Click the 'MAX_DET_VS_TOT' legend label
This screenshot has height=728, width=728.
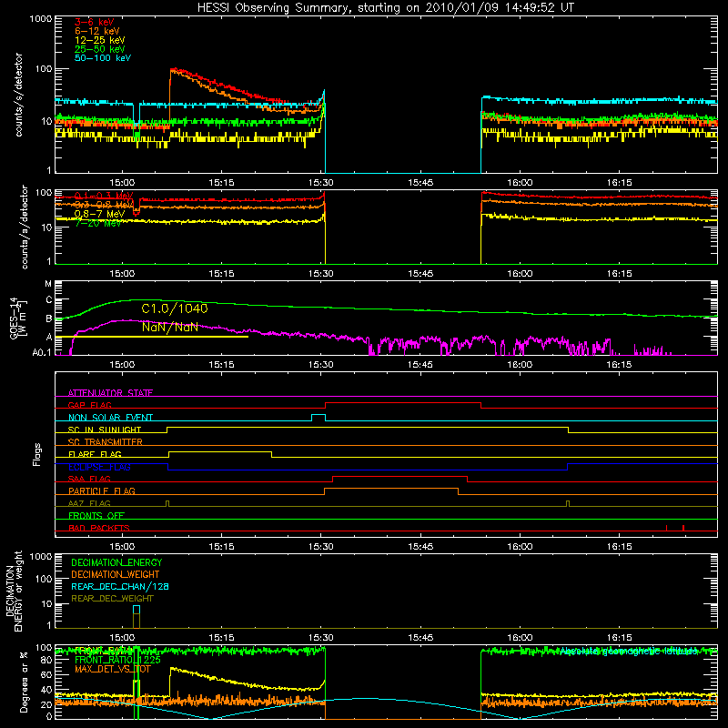113,669
